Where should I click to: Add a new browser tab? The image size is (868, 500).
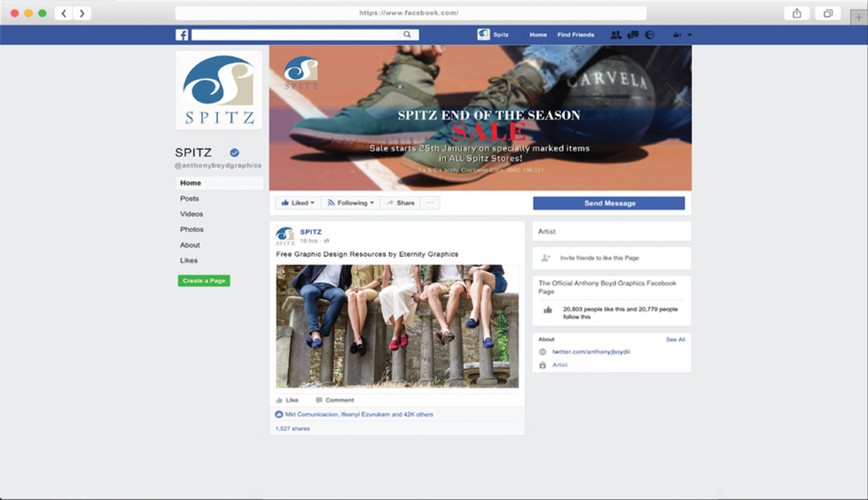[x=858, y=17]
